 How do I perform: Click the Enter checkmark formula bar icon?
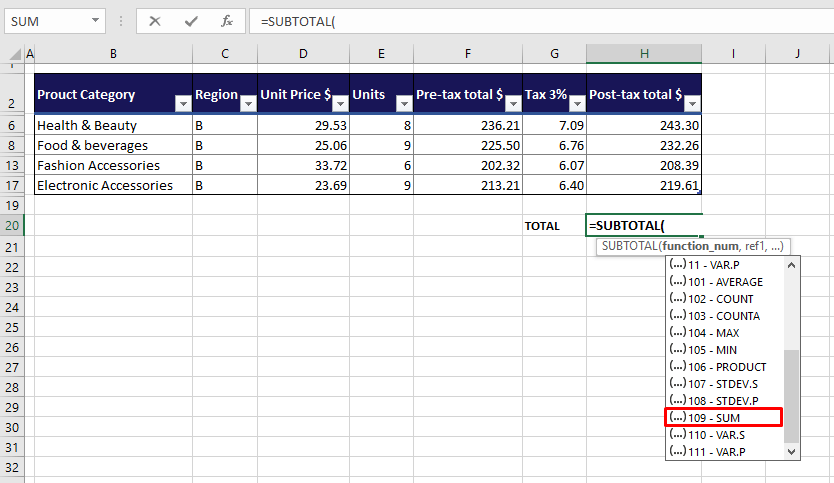[x=191, y=21]
